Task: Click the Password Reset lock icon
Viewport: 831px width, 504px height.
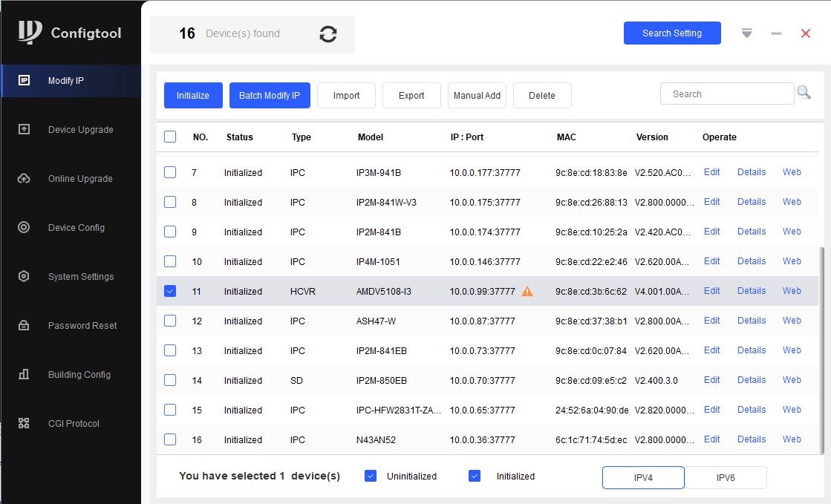Action: 24,325
